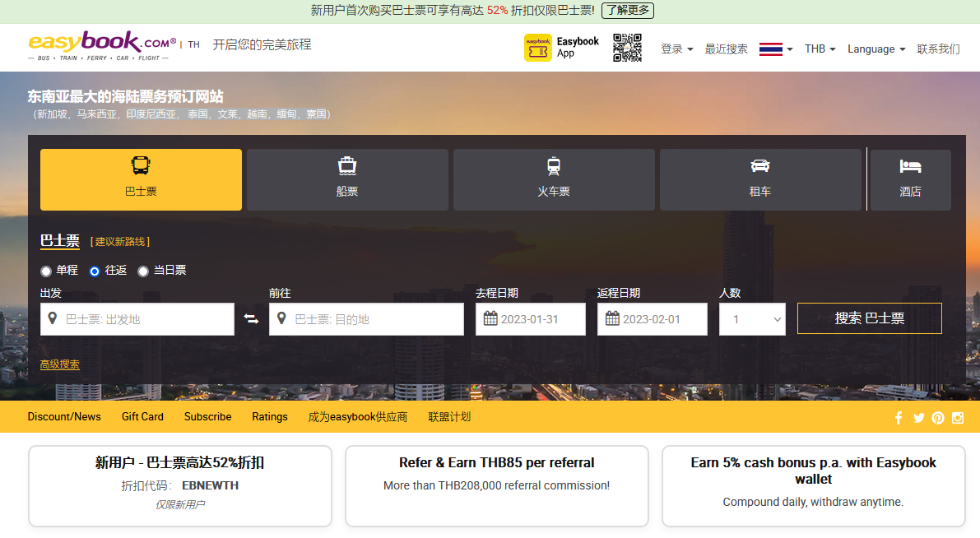The width and height of the screenshot is (980, 538).
Task: Click the departure date 2023-01-31 field
Action: click(530, 318)
